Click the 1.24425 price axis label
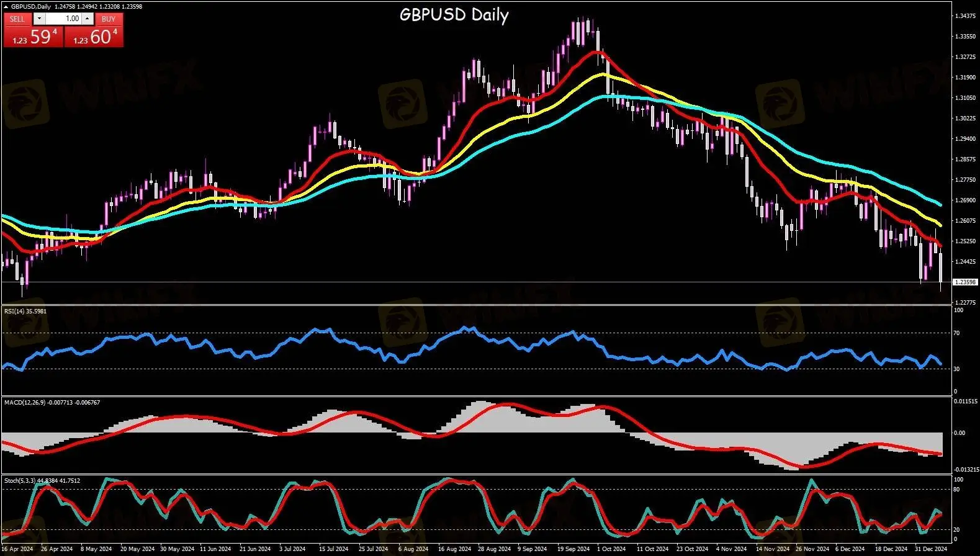Viewport: 980px width, 556px height. tap(964, 262)
